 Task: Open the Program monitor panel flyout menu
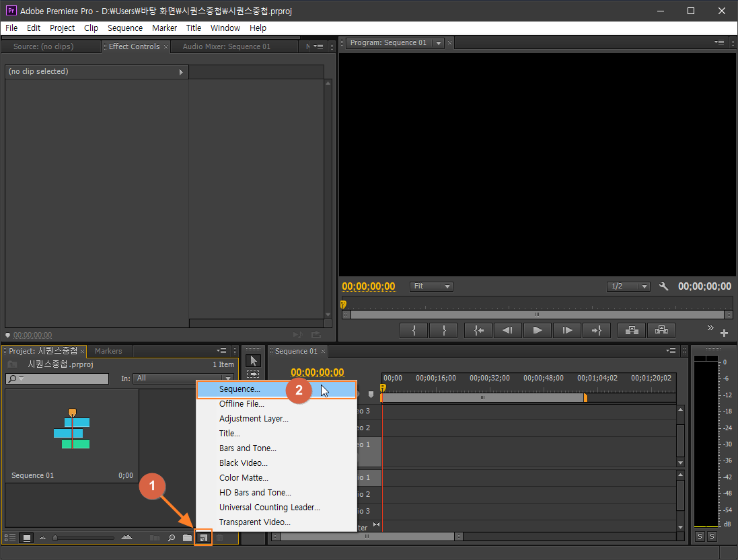pyautogui.click(x=719, y=42)
